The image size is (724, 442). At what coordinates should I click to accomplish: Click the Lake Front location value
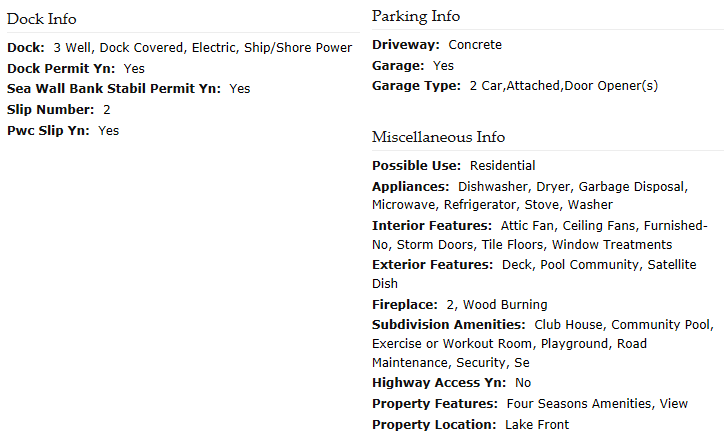[537, 424]
